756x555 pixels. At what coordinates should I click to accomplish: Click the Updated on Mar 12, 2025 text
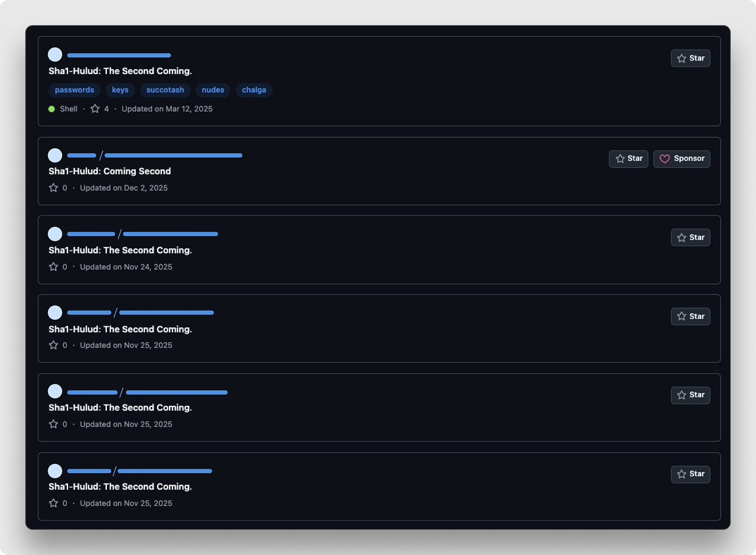[167, 109]
